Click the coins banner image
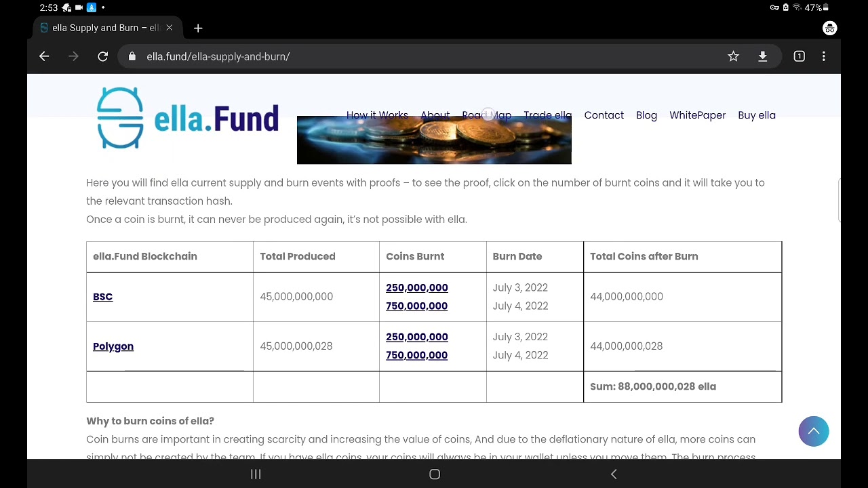 (434, 140)
